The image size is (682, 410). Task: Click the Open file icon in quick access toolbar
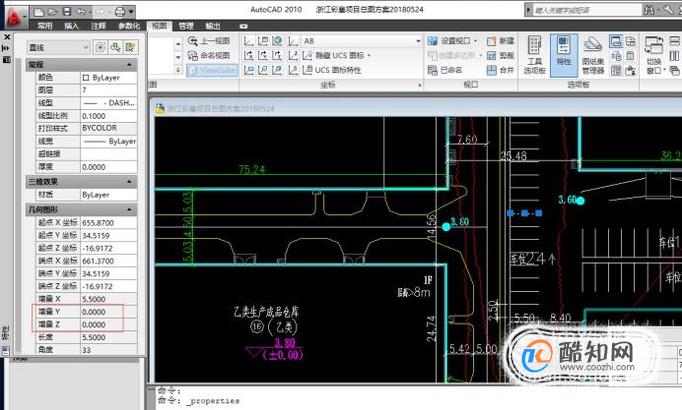[x=52, y=12]
